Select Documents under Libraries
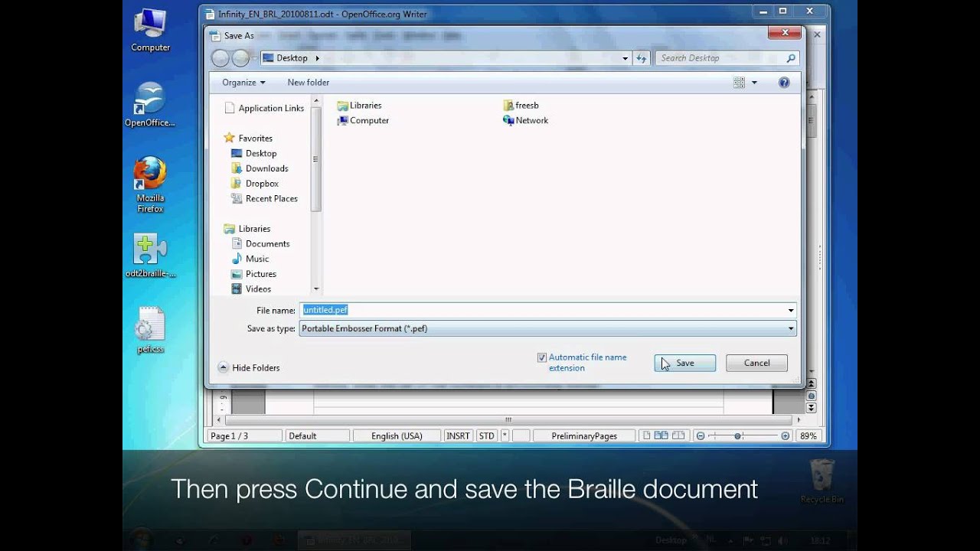This screenshot has height=551, width=980. pyautogui.click(x=260, y=244)
